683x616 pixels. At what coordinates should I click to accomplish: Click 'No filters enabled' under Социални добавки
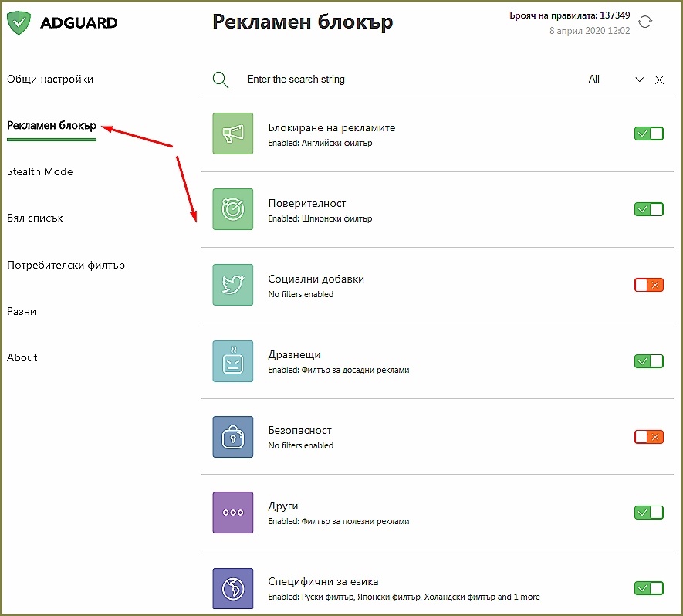tap(300, 295)
